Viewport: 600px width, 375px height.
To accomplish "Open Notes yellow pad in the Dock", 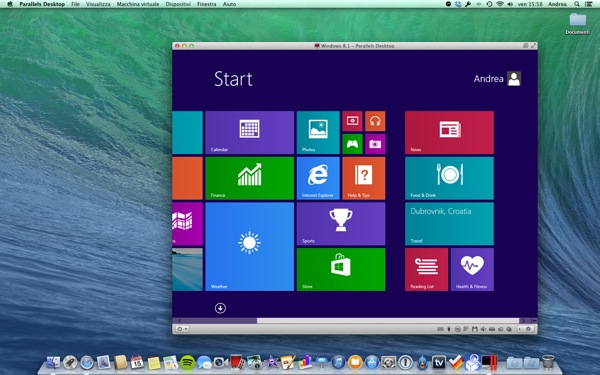I will [154, 363].
